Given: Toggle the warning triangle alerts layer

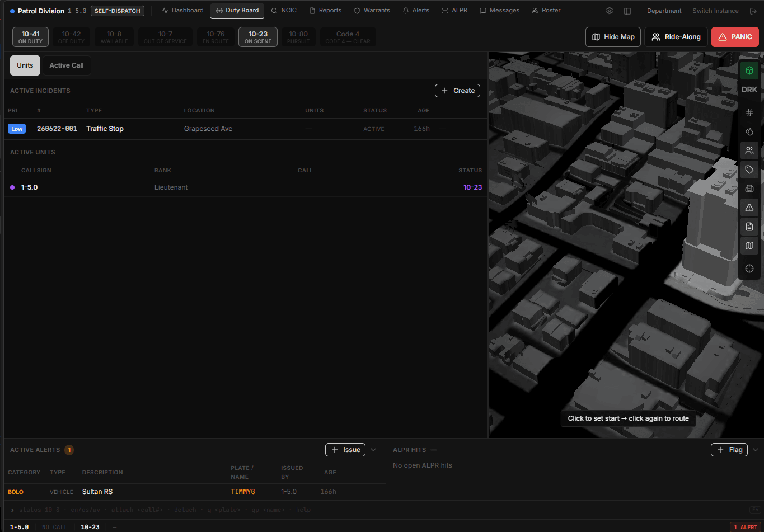Looking at the screenshot, I should pyautogui.click(x=749, y=208).
